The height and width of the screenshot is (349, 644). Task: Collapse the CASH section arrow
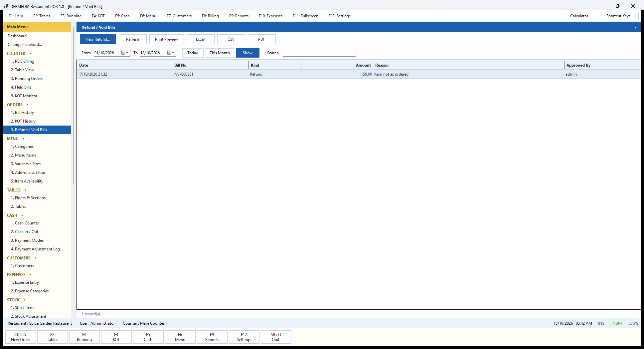22,215
